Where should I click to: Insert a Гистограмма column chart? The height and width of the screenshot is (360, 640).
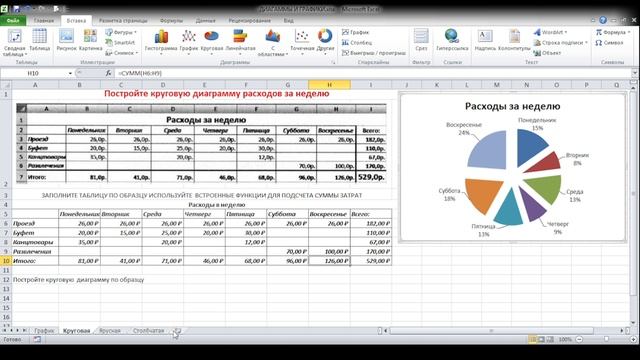161,42
